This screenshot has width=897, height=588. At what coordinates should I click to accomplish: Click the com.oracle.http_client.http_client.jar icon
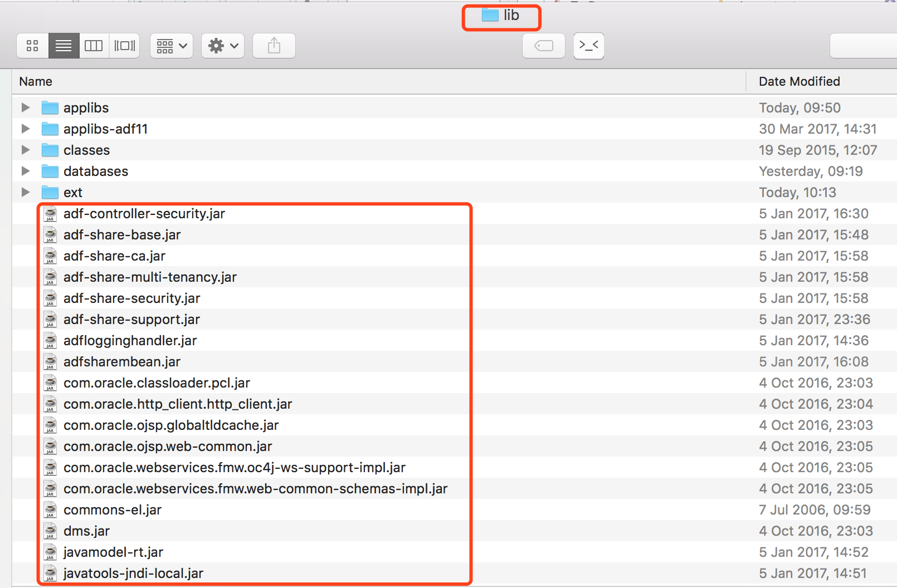pyautogui.click(x=51, y=404)
